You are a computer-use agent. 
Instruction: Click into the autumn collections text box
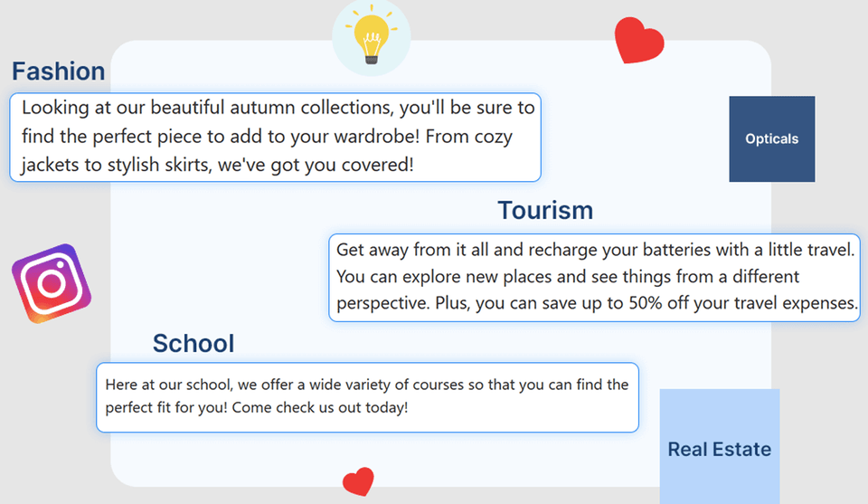275,138
